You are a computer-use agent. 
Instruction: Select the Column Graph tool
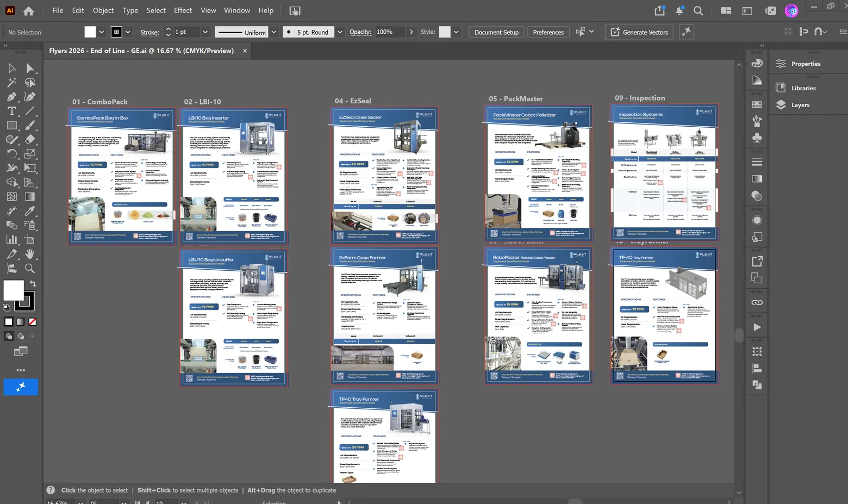coord(12,239)
